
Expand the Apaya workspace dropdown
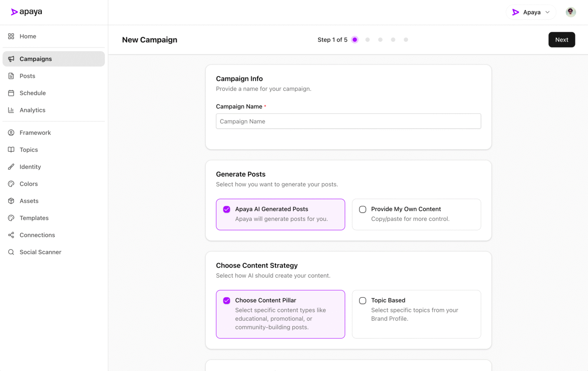(x=531, y=12)
